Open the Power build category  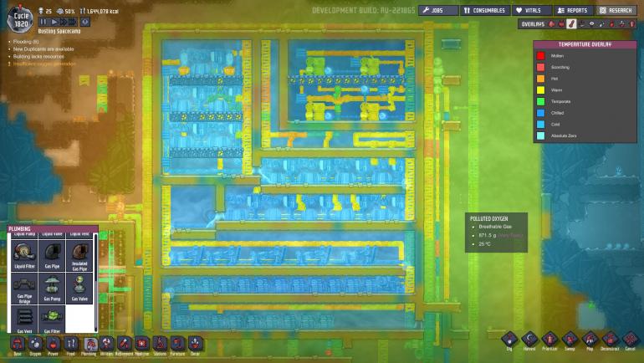pyautogui.click(x=53, y=345)
